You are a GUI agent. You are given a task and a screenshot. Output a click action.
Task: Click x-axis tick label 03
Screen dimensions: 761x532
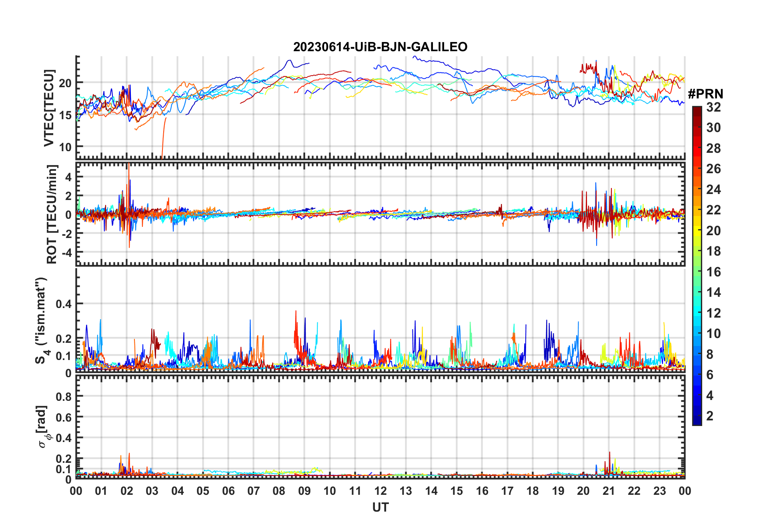(152, 491)
